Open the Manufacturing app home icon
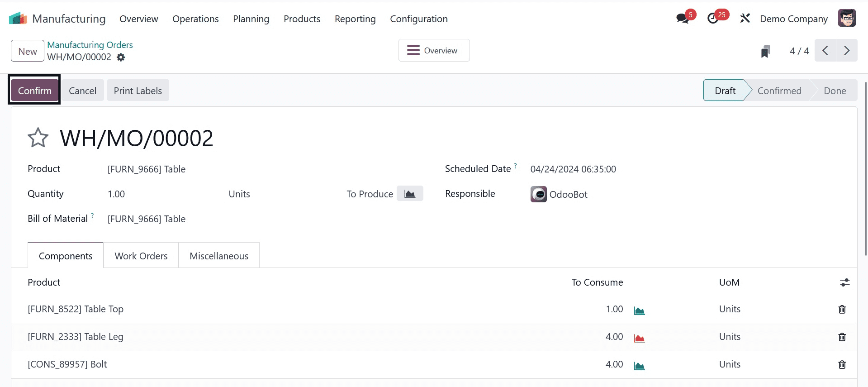 (x=18, y=19)
